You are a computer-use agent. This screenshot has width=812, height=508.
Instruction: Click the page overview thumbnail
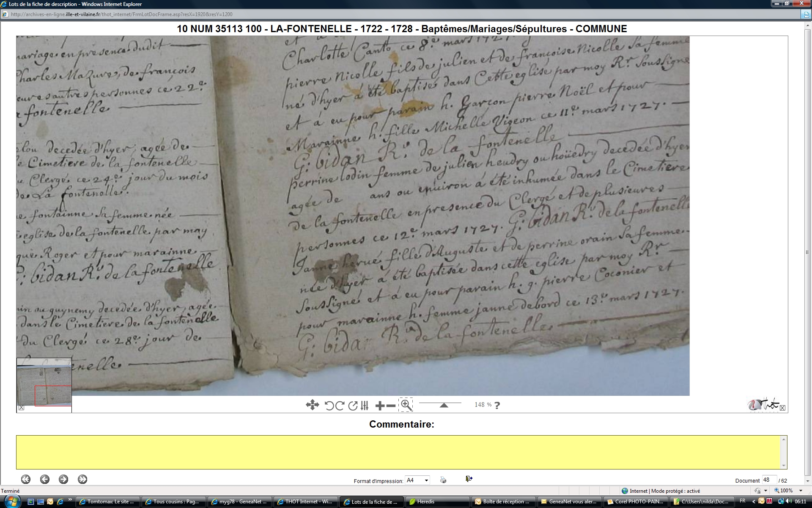pos(44,382)
